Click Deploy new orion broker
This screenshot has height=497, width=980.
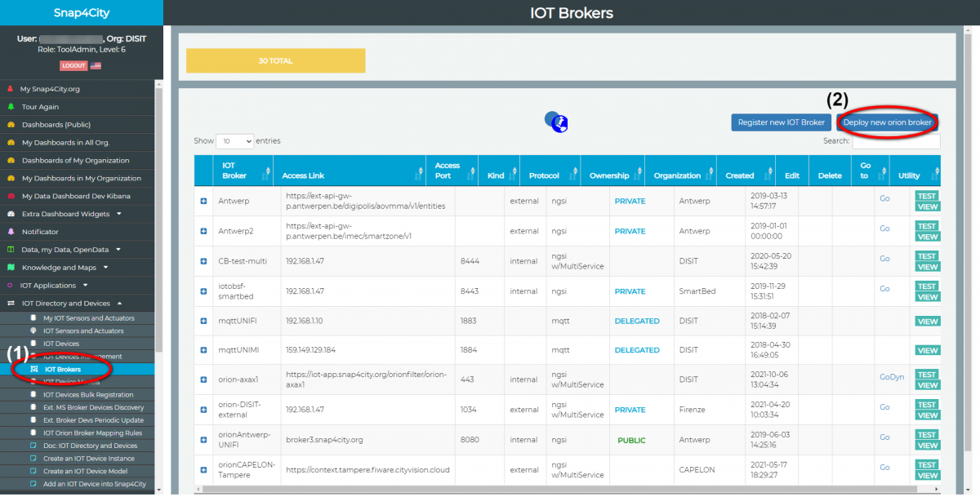(x=887, y=122)
